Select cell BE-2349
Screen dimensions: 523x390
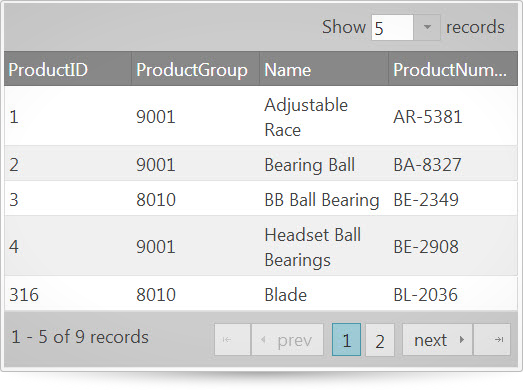[x=453, y=199]
